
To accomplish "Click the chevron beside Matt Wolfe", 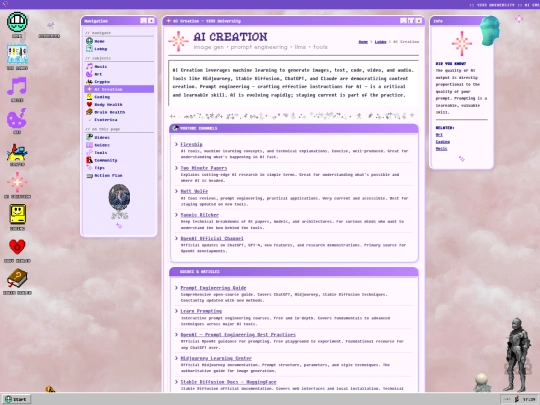I will 176,191.
